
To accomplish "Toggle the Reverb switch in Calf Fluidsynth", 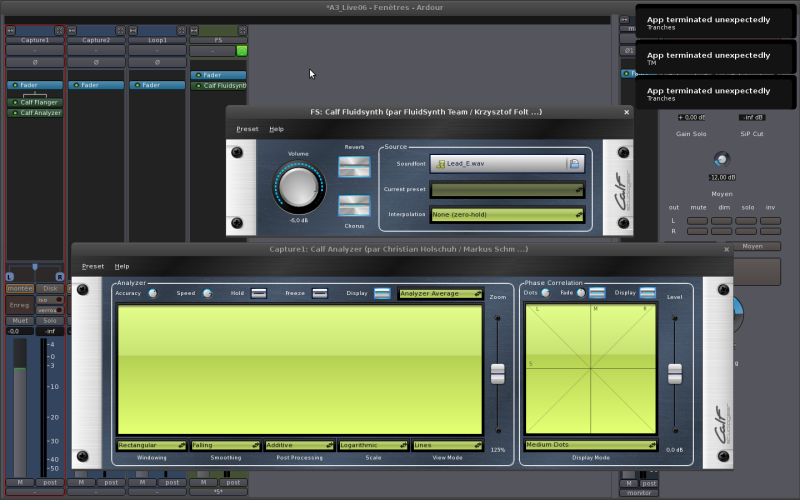I will pos(354,167).
